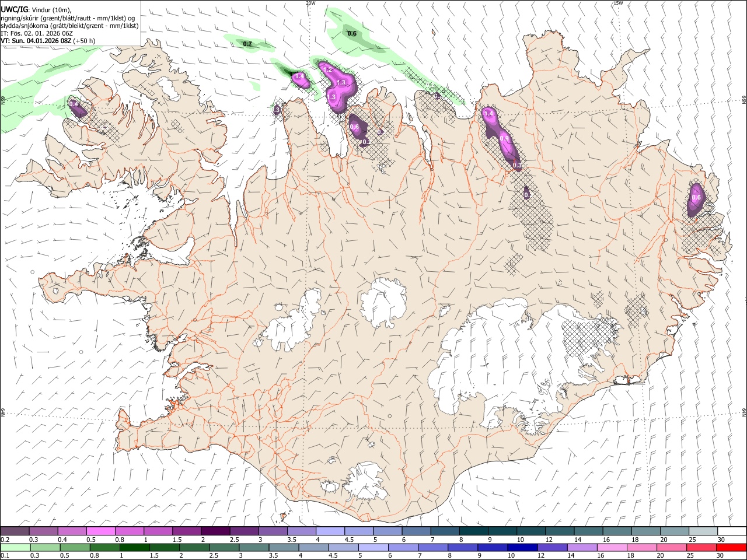747x560 pixels.
Task: Pick the 0.4–0.5 orchid snow swatch
Action: coord(72,531)
